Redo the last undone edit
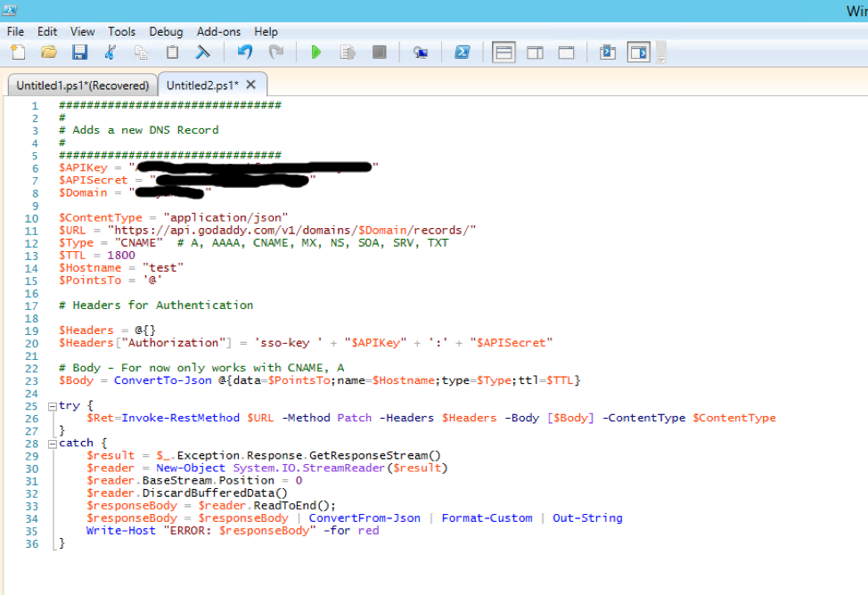 [x=275, y=53]
